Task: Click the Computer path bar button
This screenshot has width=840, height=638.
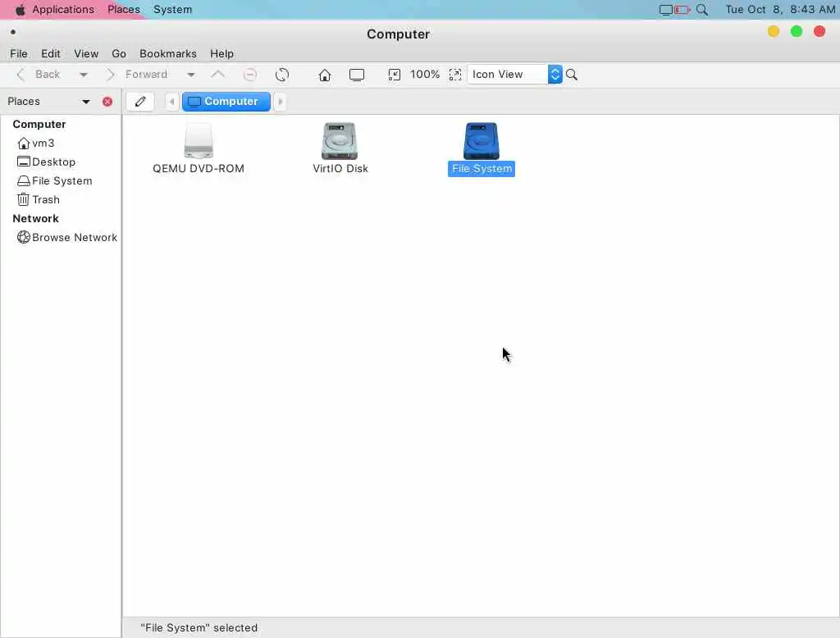Action: (226, 101)
